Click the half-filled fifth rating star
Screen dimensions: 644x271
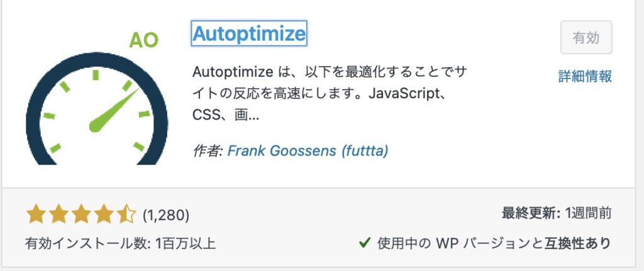126,215
